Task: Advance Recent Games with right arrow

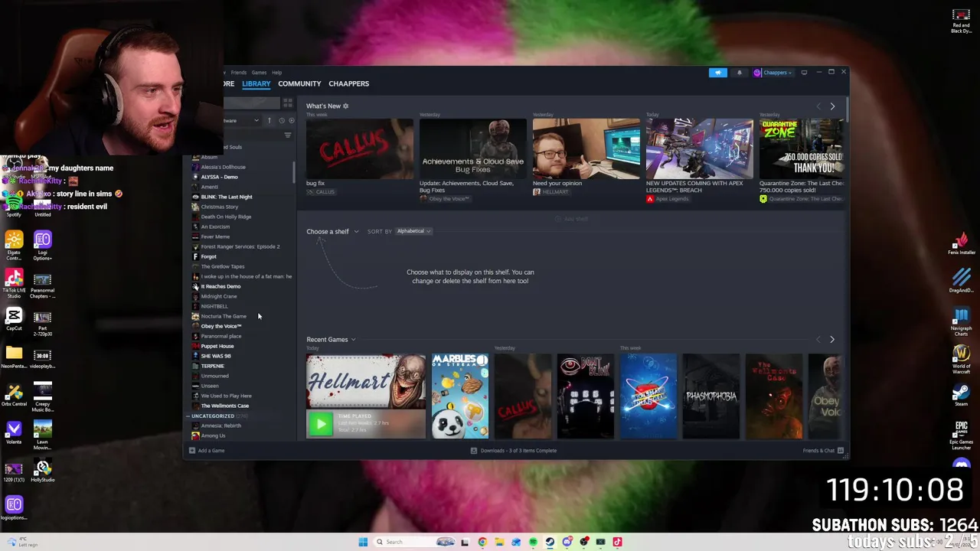Action: coord(832,339)
